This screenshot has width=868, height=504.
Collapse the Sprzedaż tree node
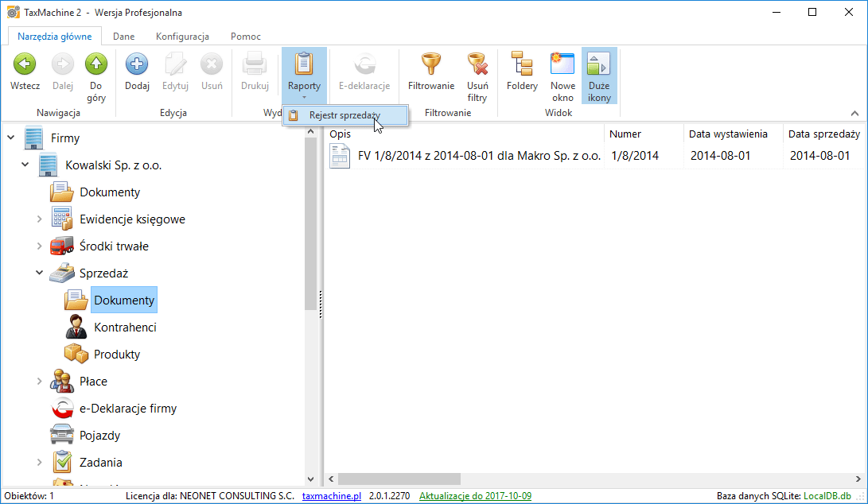(x=40, y=273)
